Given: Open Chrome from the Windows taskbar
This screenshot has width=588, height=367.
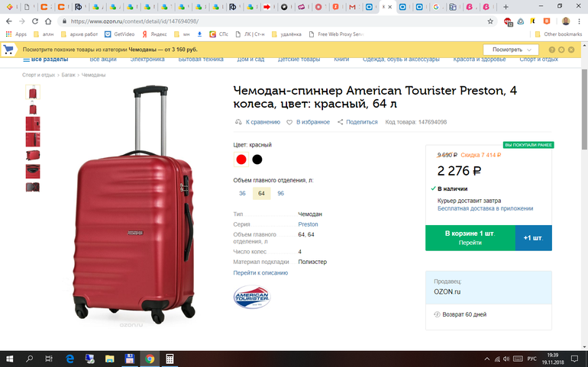Looking at the screenshot, I should 150,359.
